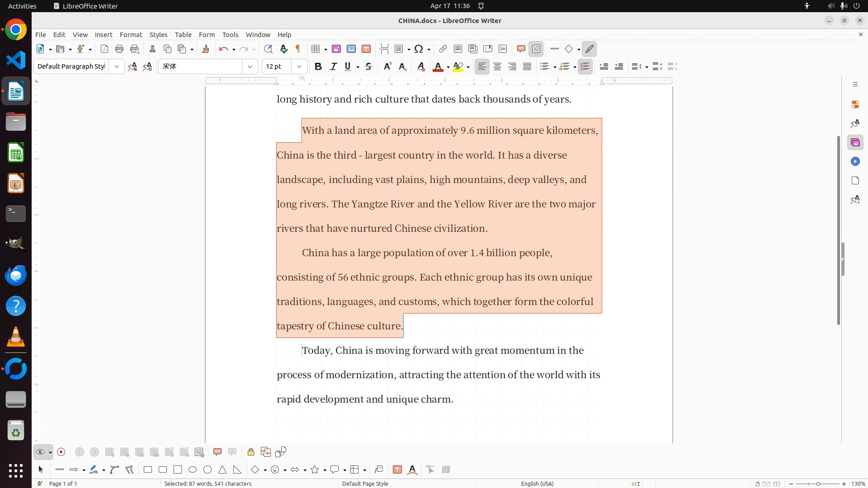868x488 pixels.
Task: Open Thunderbird from the Ubuntu dock
Action: (x=16, y=275)
